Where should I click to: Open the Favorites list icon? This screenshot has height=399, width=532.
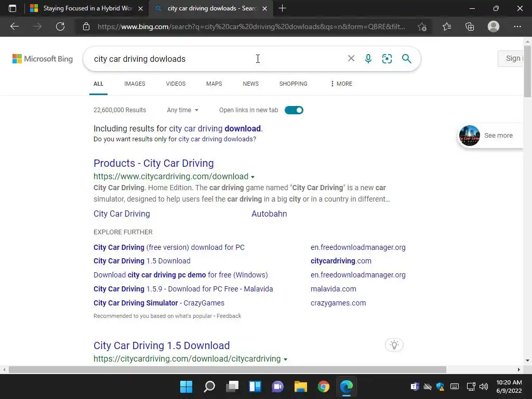click(x=446, y=26)
